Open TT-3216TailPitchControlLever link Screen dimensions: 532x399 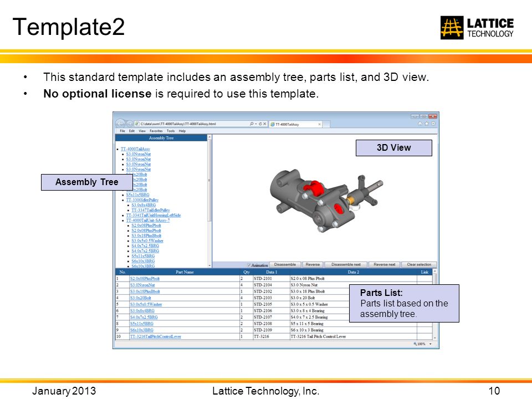pyautogui.click(x=155, y=336)
